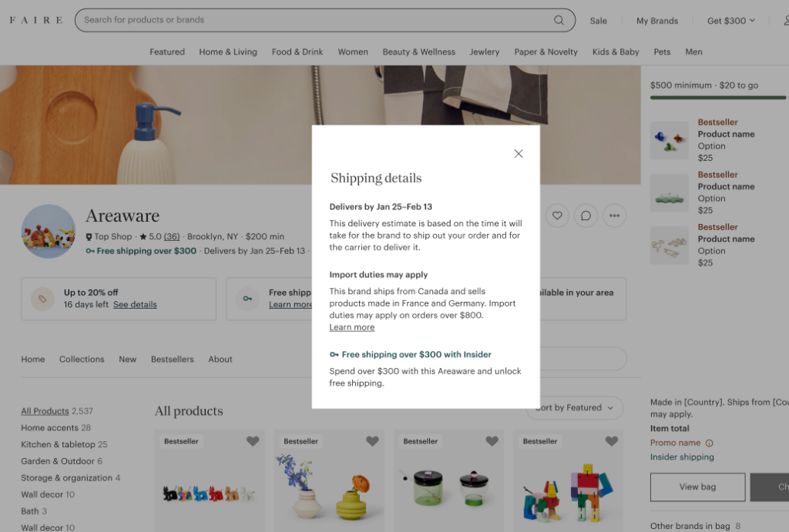Click the Delivers by Jan 25–Feb 13 brand text
The width and height of the screenshot is (789, 532).
[254, 251]
